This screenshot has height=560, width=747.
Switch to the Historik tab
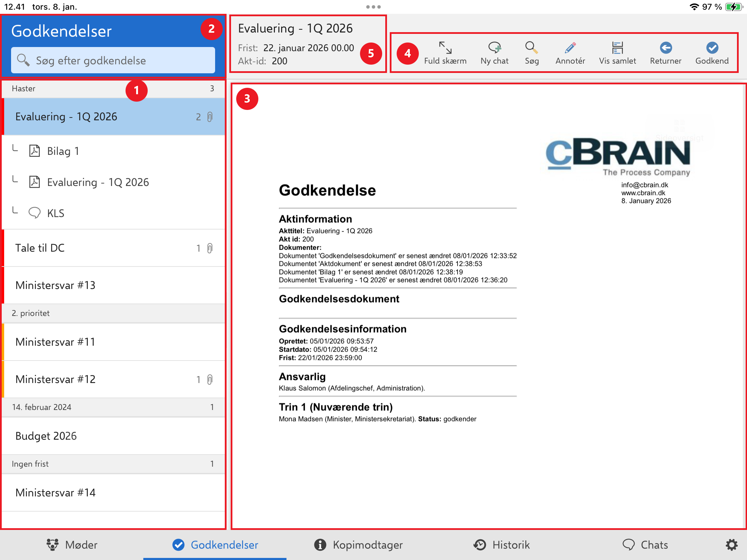[x=501, y=545]
